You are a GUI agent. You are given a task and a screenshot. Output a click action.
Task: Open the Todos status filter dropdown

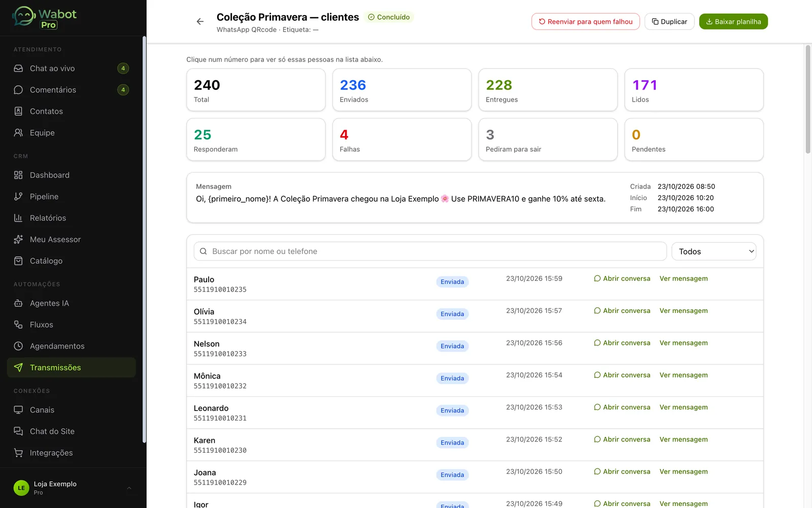714,251
